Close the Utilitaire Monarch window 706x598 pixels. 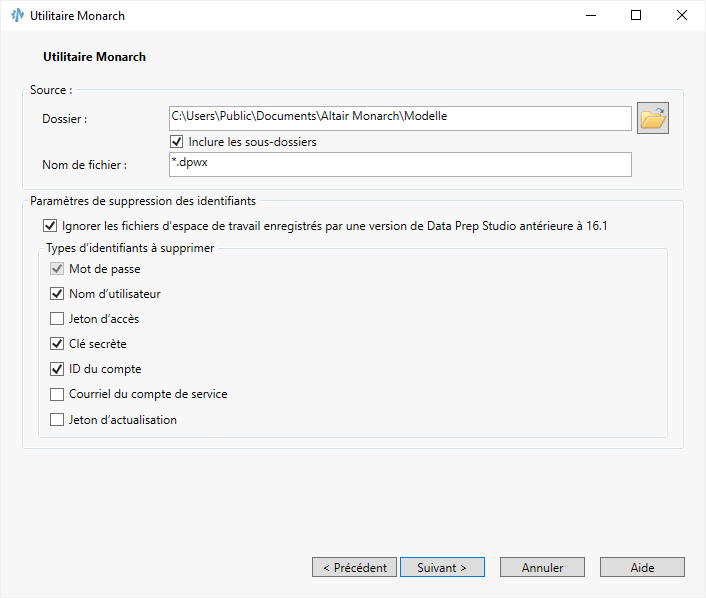click(682, 16)
